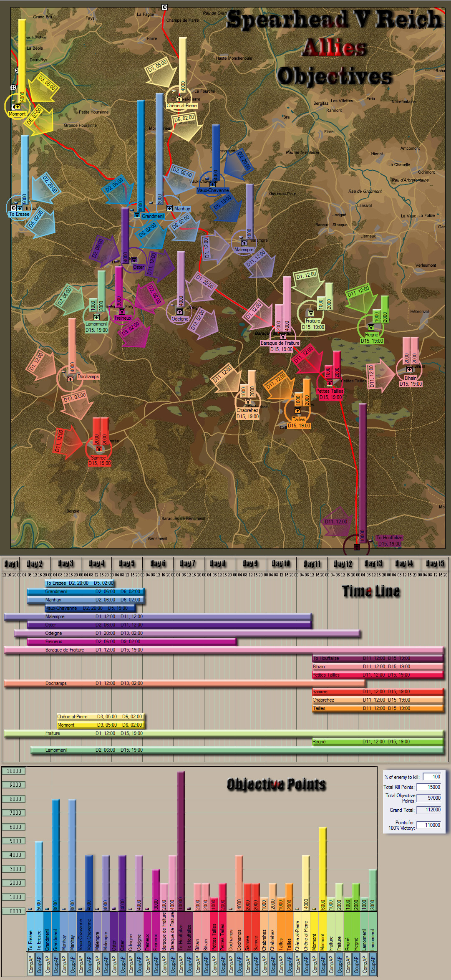Screen dimensions: 451x980
Task: Click the tallest 10000 bar in Objective Points chart
Action: coord(181,841)
